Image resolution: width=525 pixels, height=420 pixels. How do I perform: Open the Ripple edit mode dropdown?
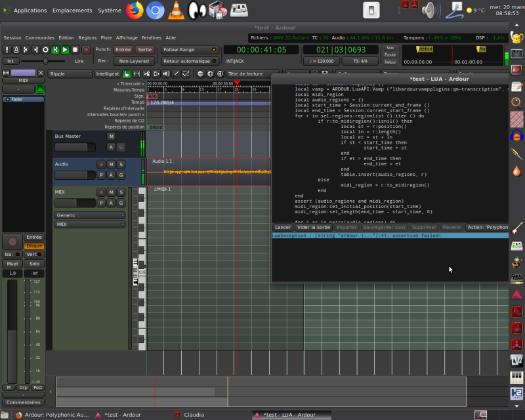[x=70, y=74]
